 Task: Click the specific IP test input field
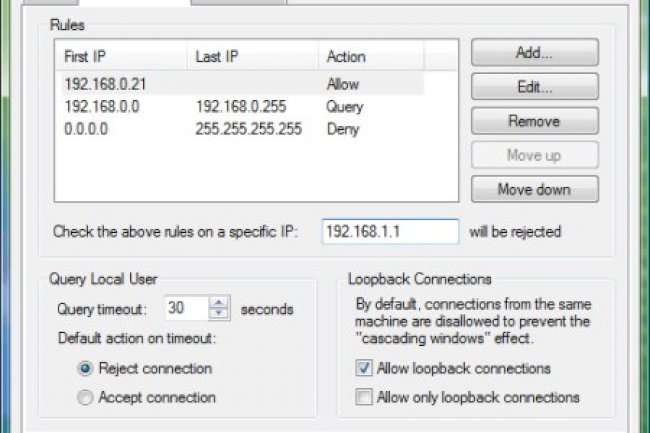(390, 232)
